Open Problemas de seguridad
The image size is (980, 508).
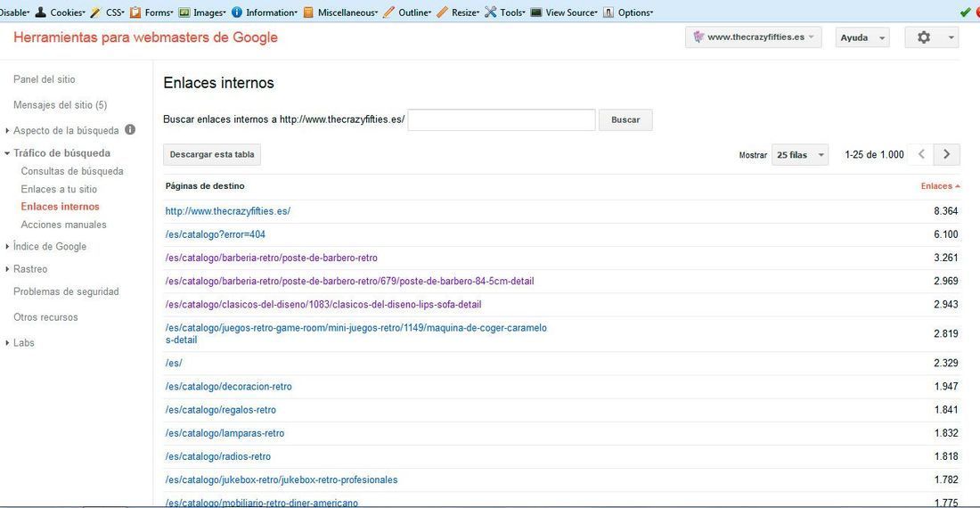[x=66, y=291]
